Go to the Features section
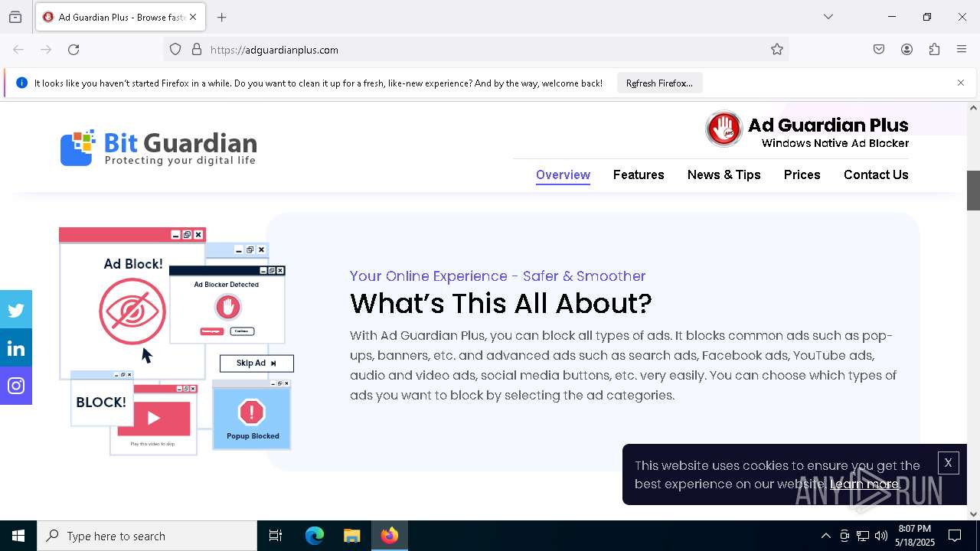This screenshot has height=551, width=980. [639, 174]
